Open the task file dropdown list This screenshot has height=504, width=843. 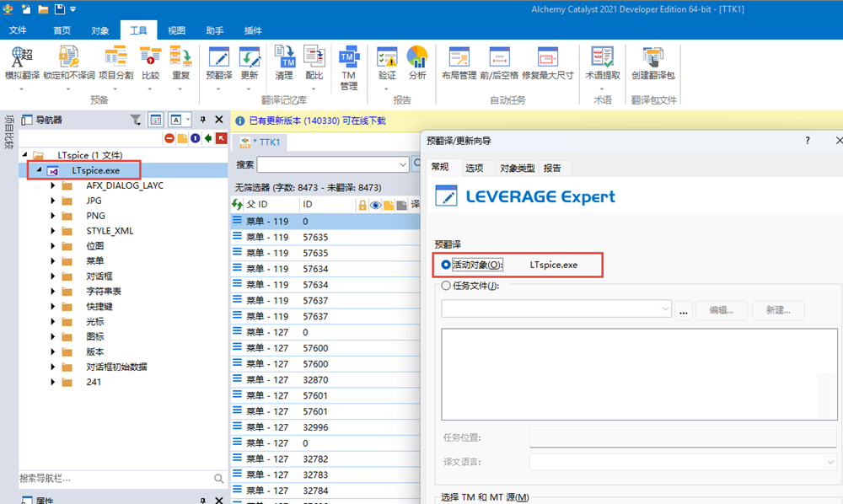pyautogui.click(x=665, y=309)
